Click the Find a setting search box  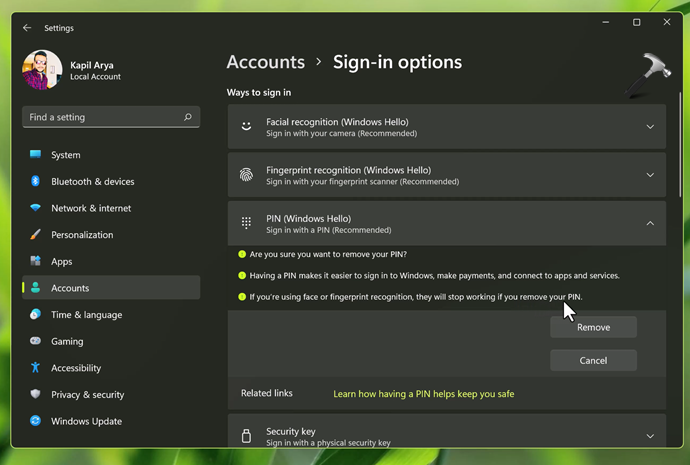100,117
